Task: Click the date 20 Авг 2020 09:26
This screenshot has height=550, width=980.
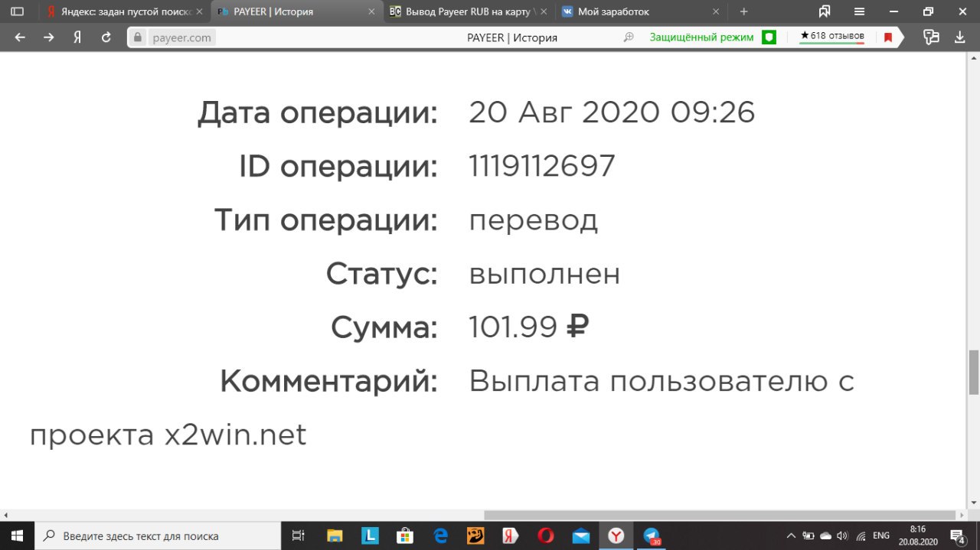Action: pos(612,112)
